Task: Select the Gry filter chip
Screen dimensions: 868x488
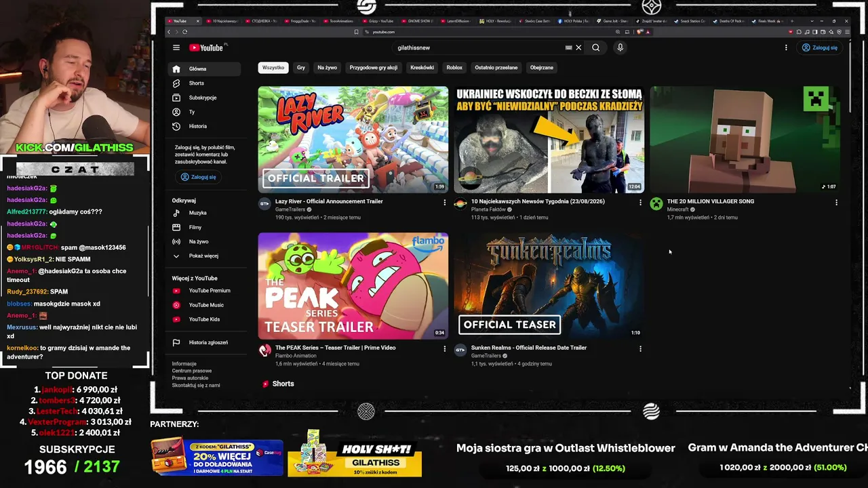Action: (x=301, y=68)
